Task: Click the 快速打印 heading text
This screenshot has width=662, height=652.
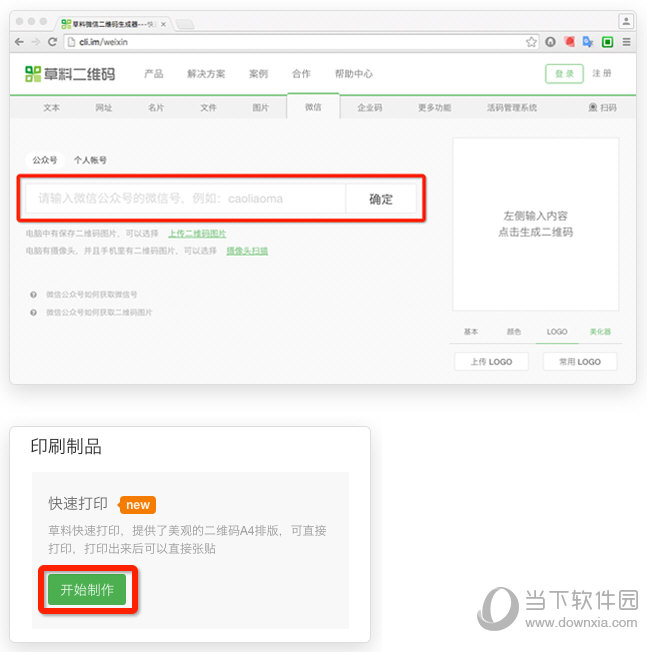Action: tap(78, 504)
